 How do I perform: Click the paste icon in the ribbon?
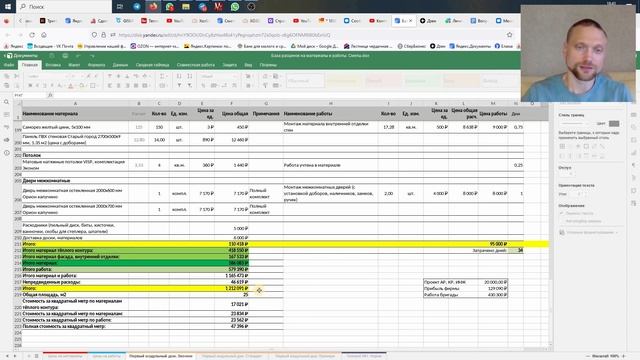coord(7,86)
